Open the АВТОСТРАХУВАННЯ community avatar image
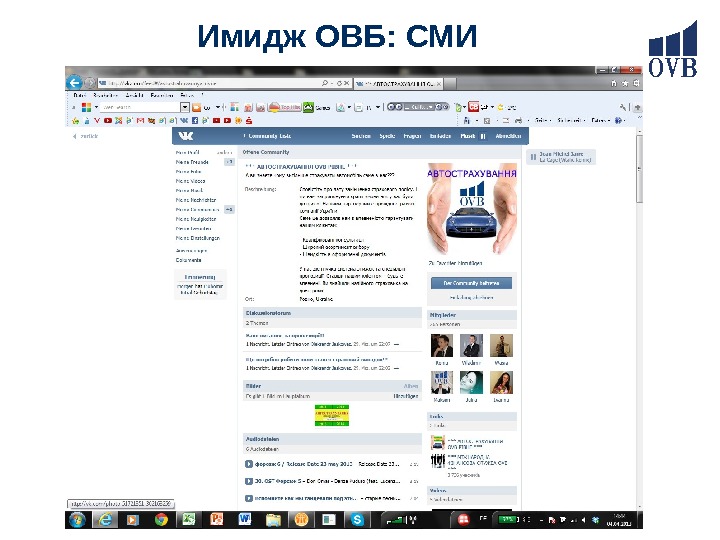The width and height of the screenshot is (720, 540). 472,209
